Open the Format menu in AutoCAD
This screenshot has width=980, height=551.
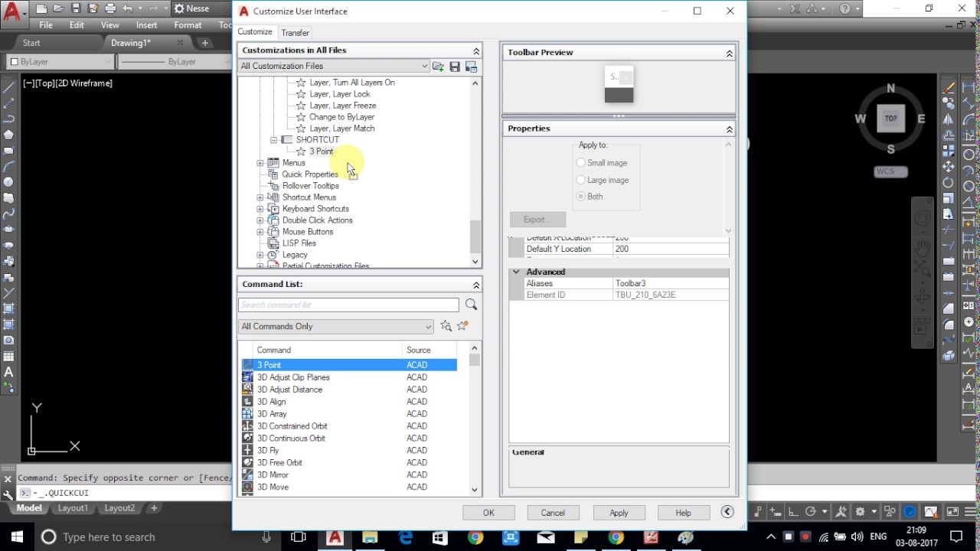click(x=188, y=25)
